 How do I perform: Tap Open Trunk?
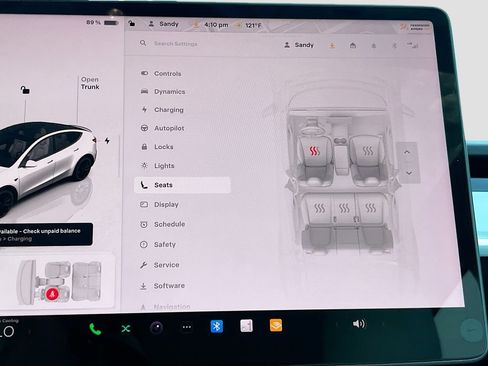coord(90,83)
